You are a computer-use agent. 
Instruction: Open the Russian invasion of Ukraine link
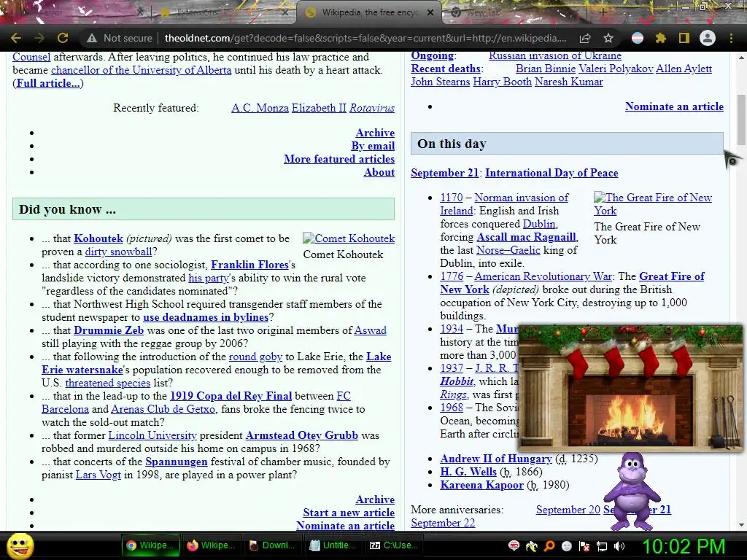click(x=555, y=55)
